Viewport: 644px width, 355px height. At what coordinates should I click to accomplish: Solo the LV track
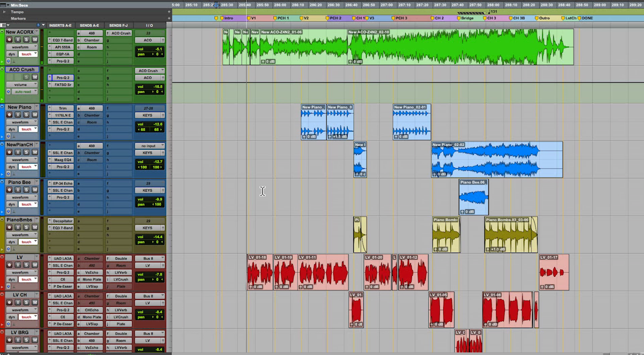tap(26, 265)
